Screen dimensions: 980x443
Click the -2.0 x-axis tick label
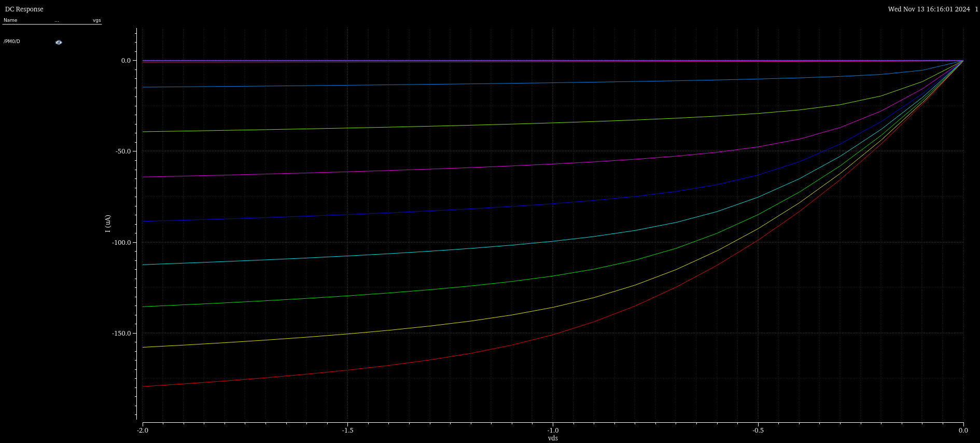pos(143,430)
